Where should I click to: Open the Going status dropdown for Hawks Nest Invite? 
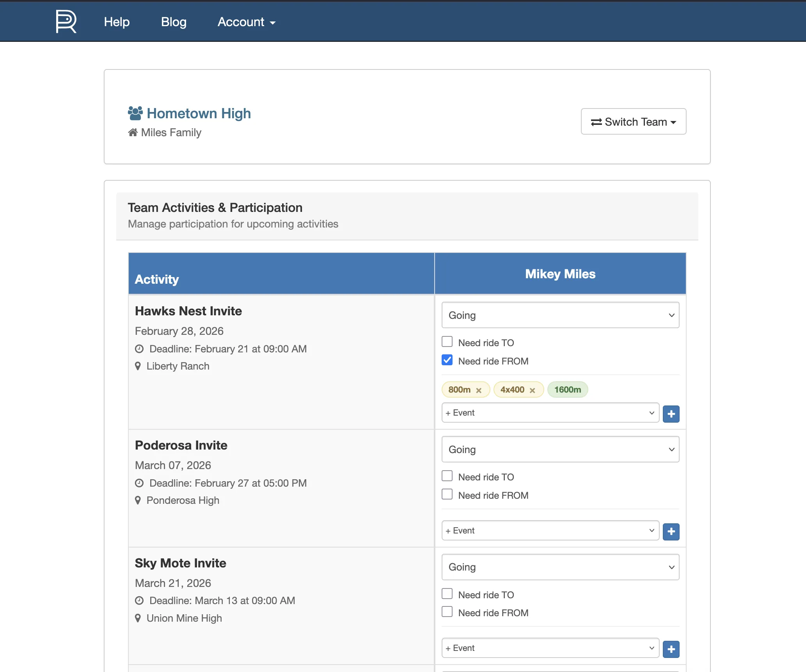click(x=560, y=315)
